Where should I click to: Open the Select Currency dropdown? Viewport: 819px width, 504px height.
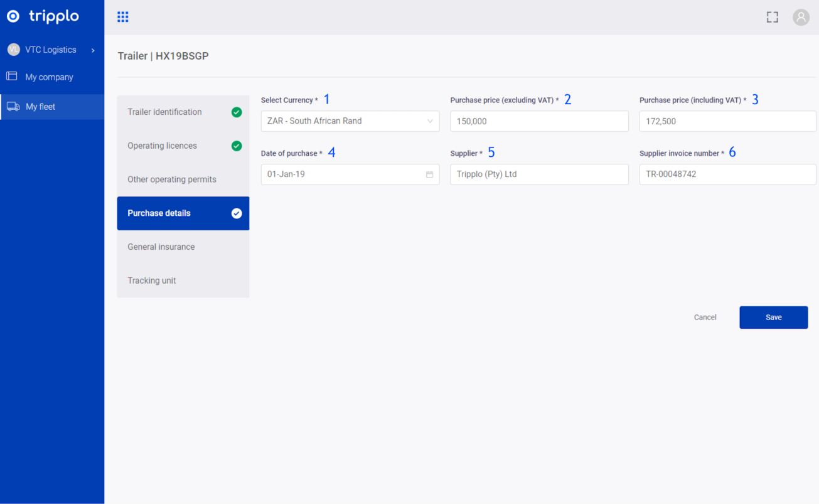point(350,121)
